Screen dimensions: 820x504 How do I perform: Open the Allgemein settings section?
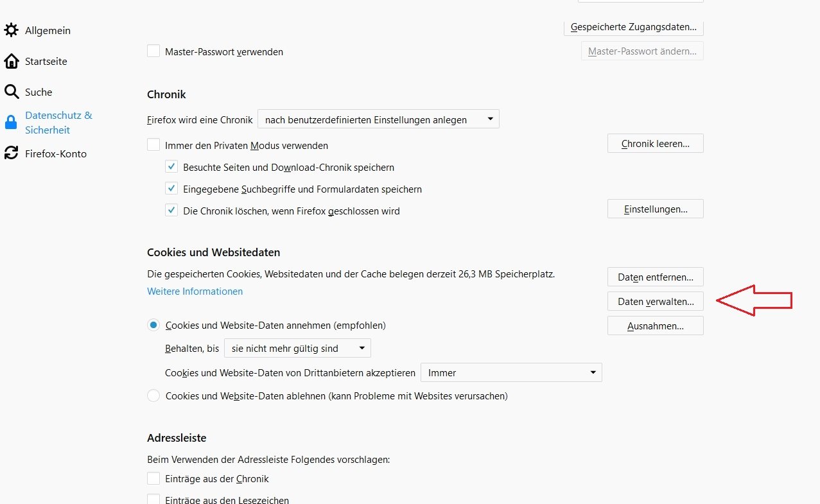click(48, 31)
